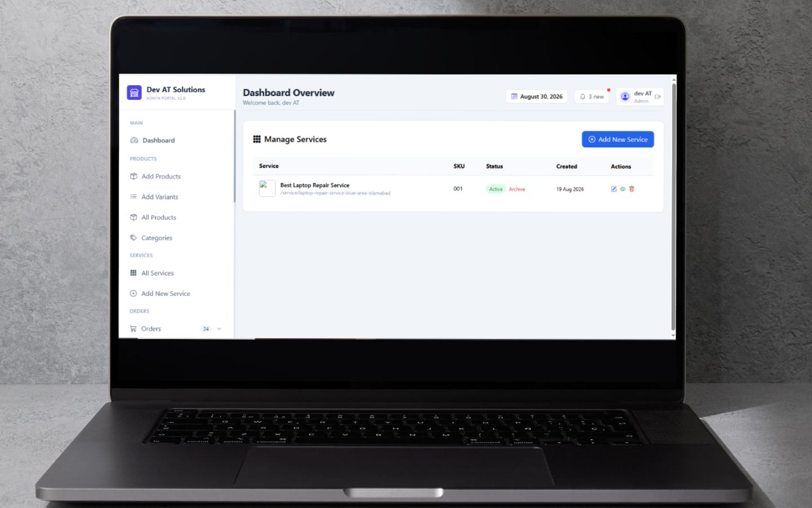Click the service URL path under the title
The image size is (812, 508).
tap(335, 193)
